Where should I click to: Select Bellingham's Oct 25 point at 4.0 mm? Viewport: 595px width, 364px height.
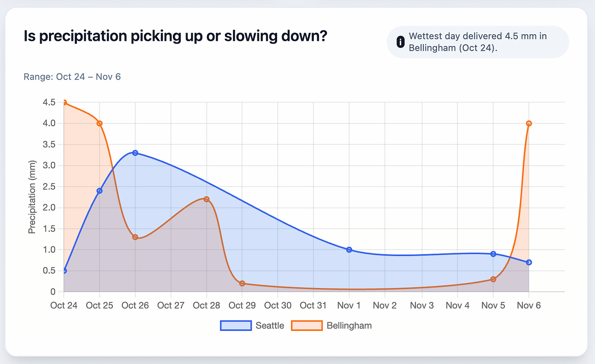(100, 123)
